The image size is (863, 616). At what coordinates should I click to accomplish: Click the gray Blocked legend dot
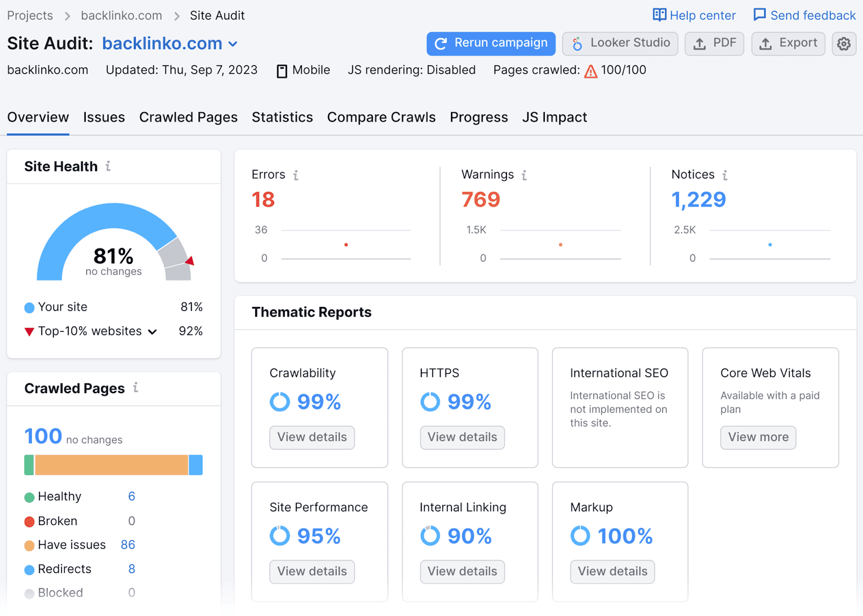coord(29,593)
